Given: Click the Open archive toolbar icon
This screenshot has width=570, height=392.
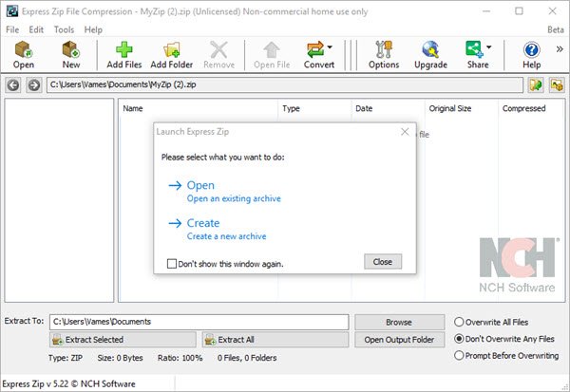Looking at the screenshot, I should (24, 49).
